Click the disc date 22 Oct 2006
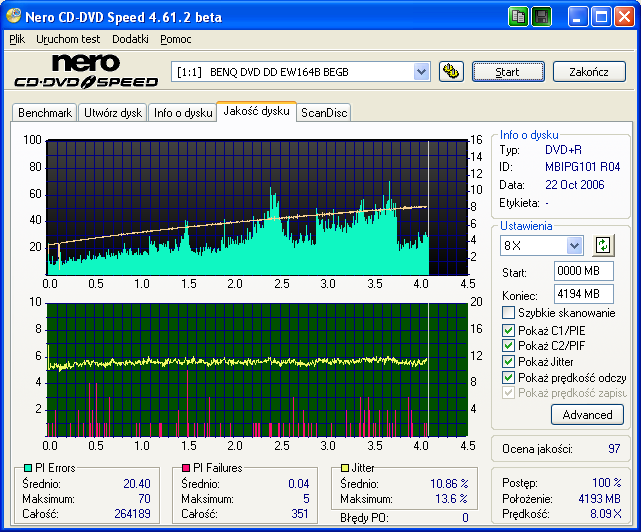Screen dimensions: 641x532 575,185
